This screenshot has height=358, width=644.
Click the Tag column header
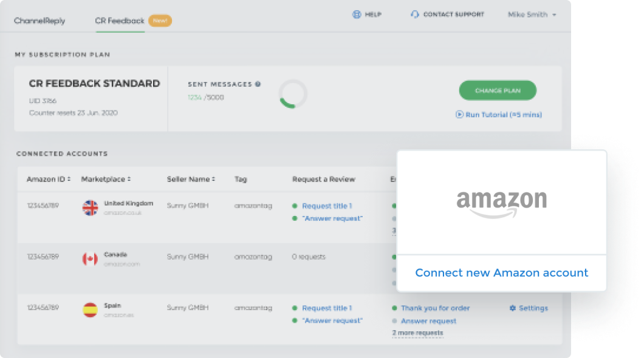(x=241, y=179)
